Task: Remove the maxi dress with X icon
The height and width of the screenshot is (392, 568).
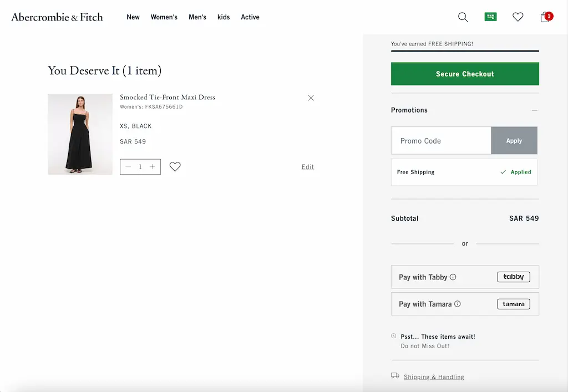Action: pos(311,98)
